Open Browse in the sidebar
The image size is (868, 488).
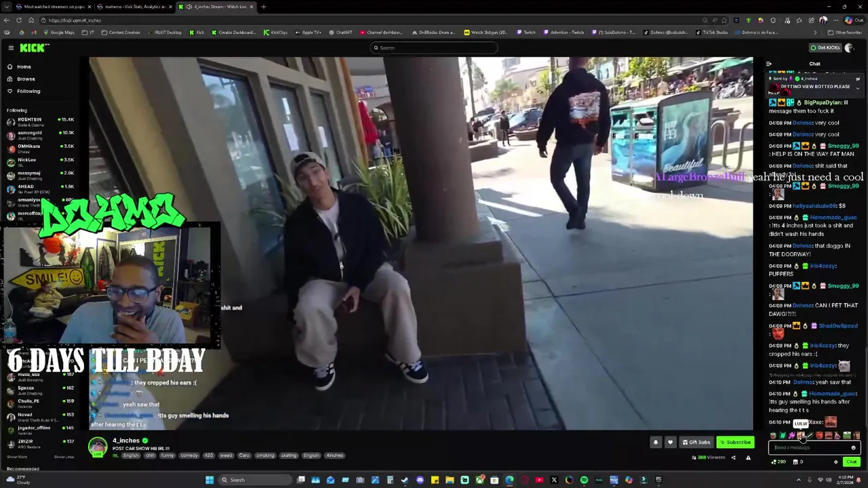pyautogui.click(x=26, y=79)
